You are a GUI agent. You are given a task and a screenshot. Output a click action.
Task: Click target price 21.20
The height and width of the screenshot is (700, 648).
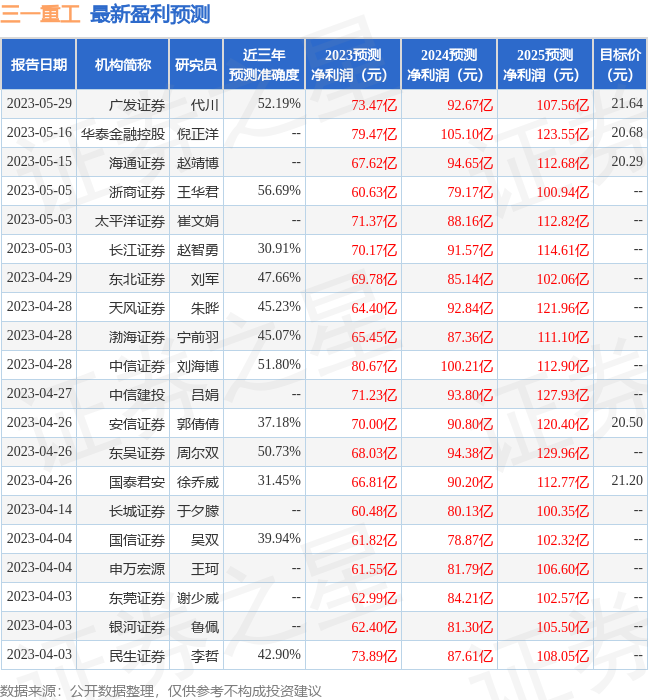[627, 480]
